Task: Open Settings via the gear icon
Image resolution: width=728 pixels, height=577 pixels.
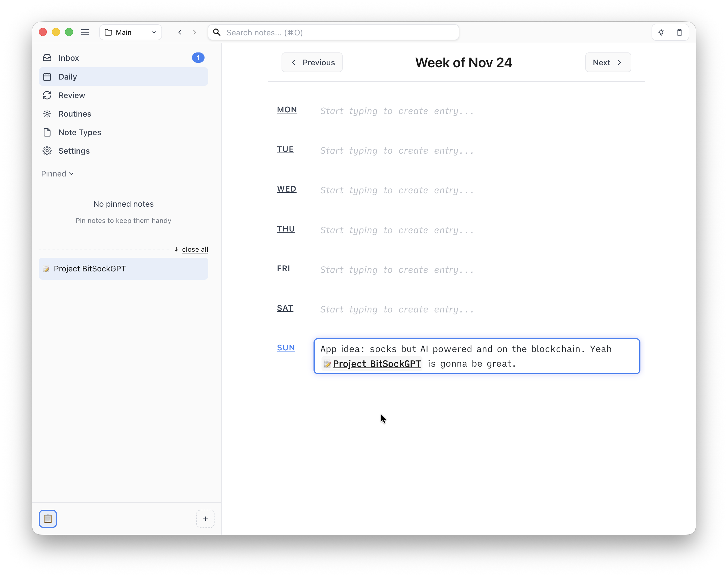Action: point(47,151)
